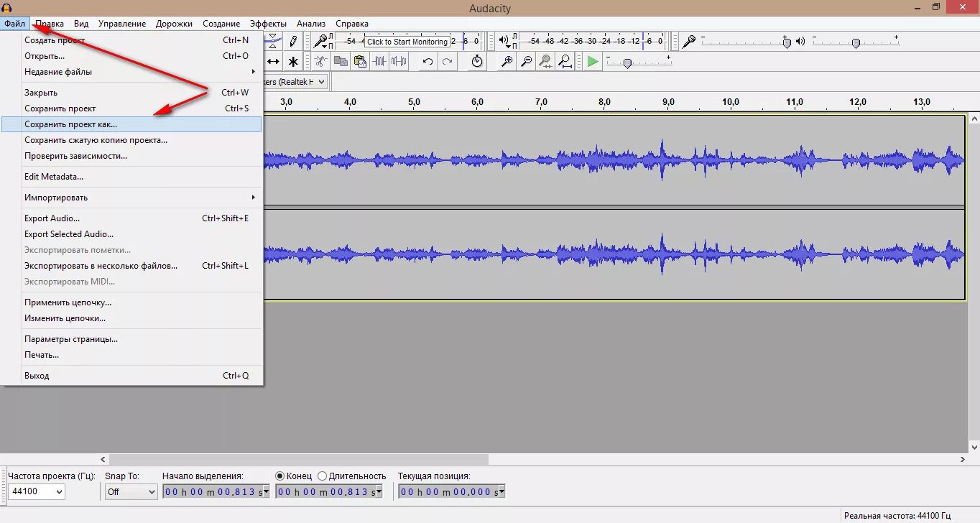Open the Анализ menu
This screenshot has height=523, width=980.
point(311,24)
